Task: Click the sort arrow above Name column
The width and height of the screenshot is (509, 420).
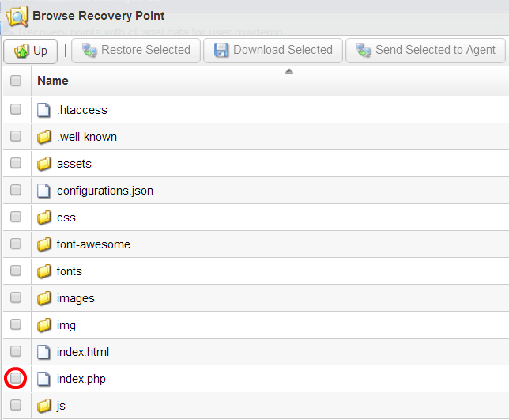Action: pyautogui.click(x=289, y=71)
